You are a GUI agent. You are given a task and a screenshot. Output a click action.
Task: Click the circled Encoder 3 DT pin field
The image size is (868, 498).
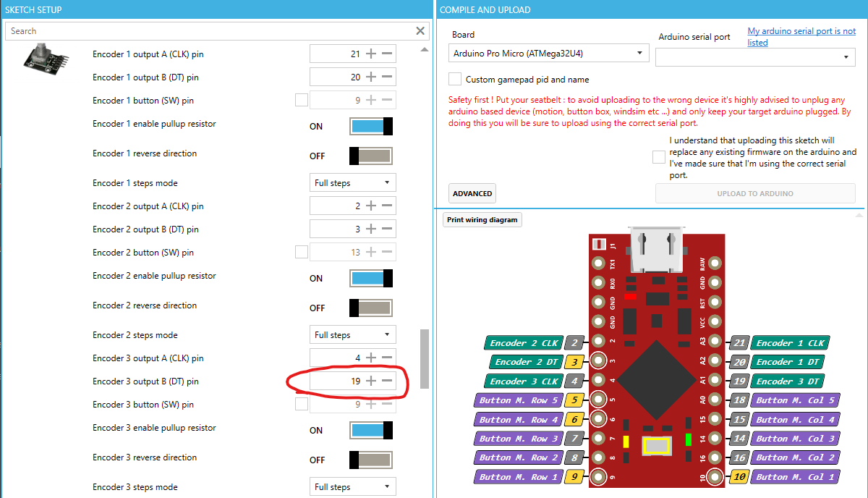click(353, 381)
